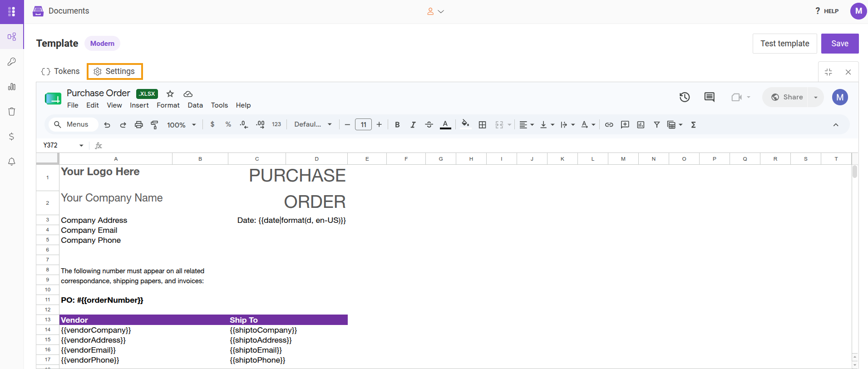Open the functions sigma menu
Viewport: 868px width, 369px height.
tap(694, 125)
